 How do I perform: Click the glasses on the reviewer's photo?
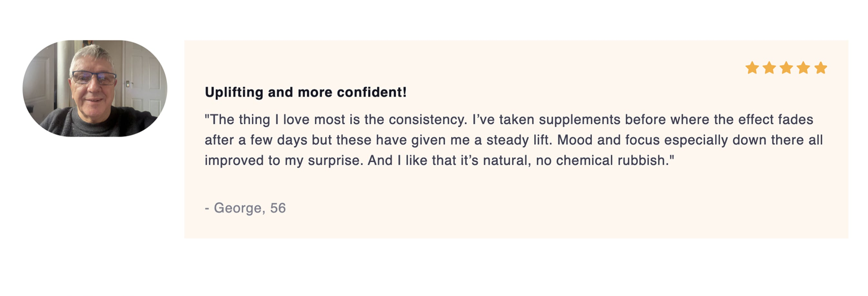(x=94, y=78)
